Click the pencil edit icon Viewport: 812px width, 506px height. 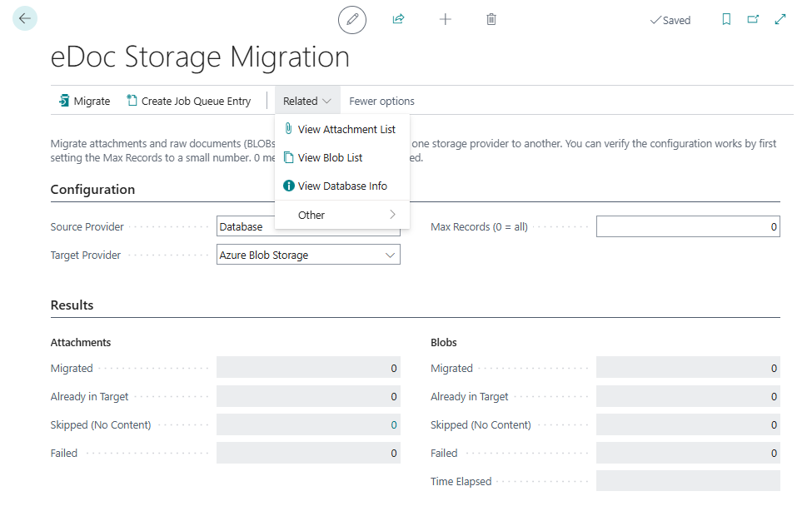pos(352,20)
